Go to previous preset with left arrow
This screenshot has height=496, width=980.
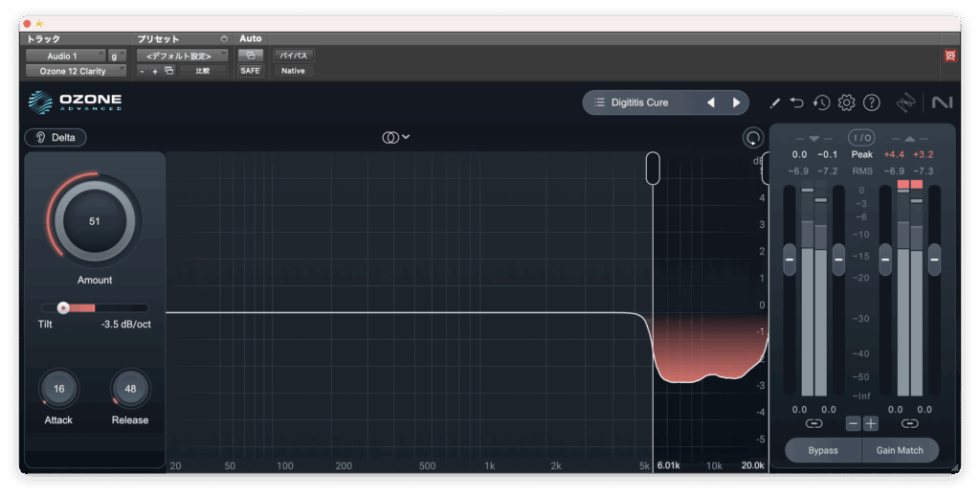710,102
